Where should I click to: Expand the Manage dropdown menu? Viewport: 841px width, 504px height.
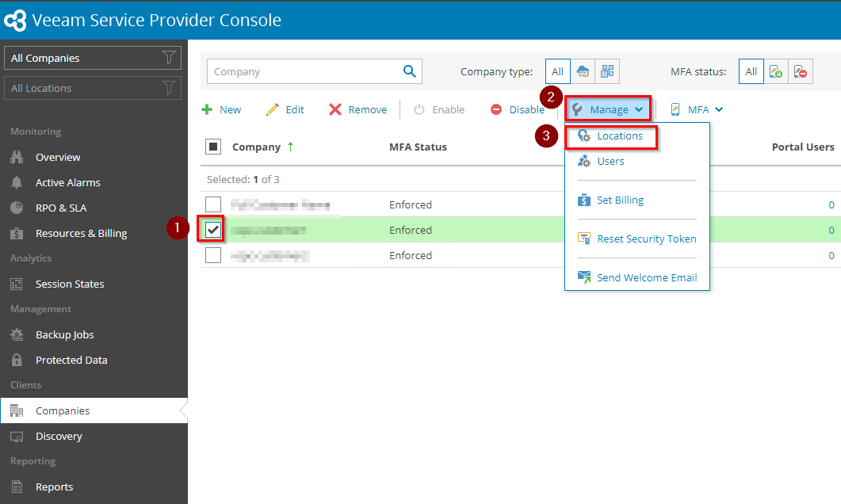pos(608,109)
